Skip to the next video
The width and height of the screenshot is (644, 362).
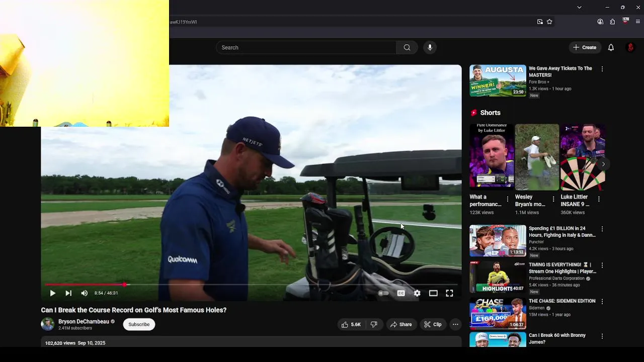point(68,293)
